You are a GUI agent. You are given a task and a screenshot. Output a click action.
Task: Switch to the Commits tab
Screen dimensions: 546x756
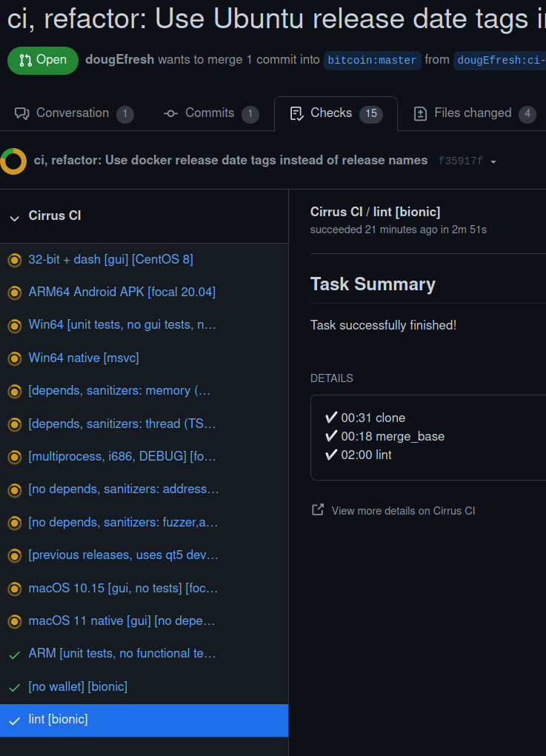211,113
